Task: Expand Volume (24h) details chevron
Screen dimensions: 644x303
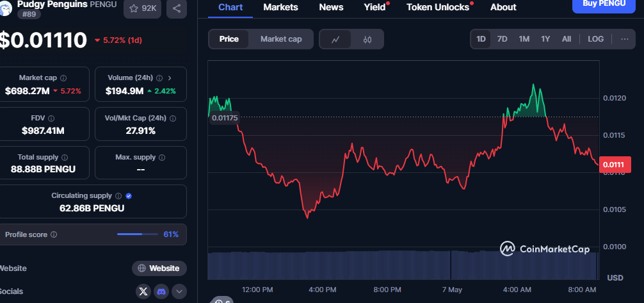Action: [x=170, y=78]
